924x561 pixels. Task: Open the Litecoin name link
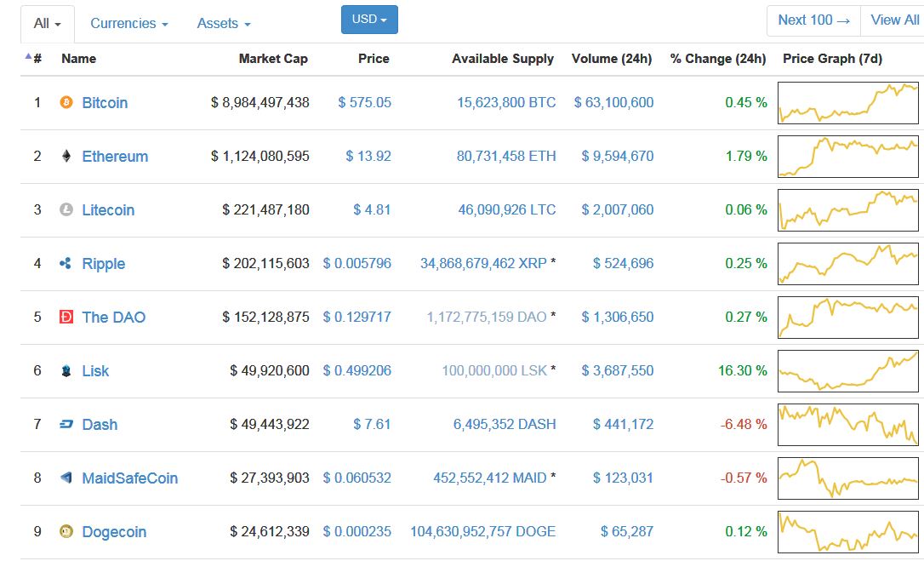pos(108,210)
